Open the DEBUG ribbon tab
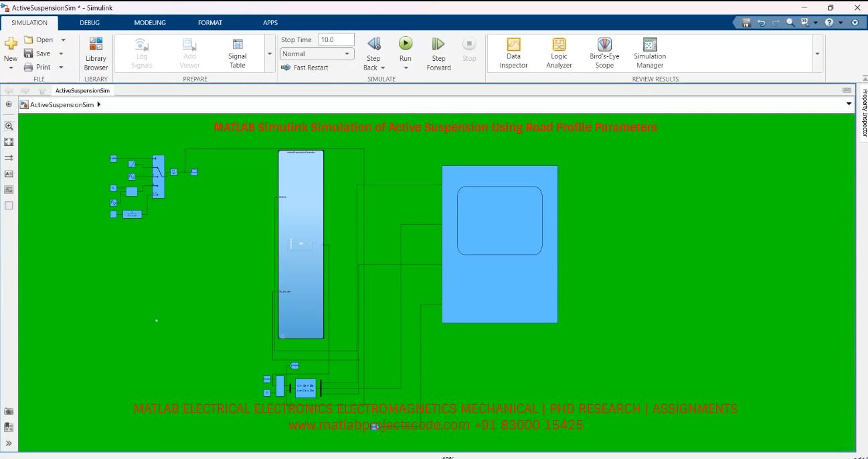Screen dimensions: 868x459 coord(89,22)
